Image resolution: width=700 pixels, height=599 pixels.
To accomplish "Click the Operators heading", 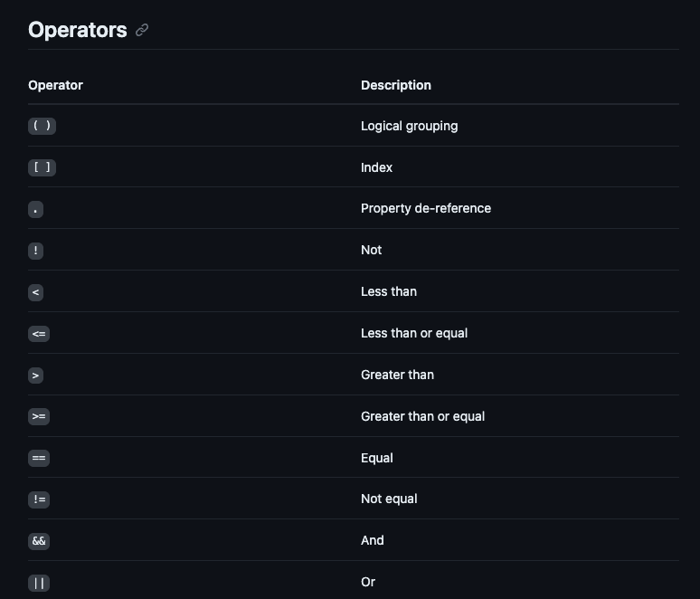I will pos(77,30).
